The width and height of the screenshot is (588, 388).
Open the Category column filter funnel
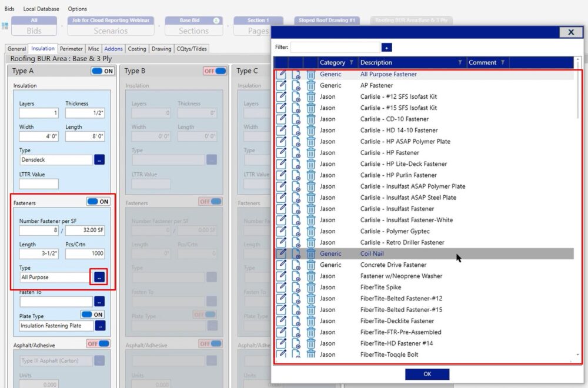pos(352,62)
